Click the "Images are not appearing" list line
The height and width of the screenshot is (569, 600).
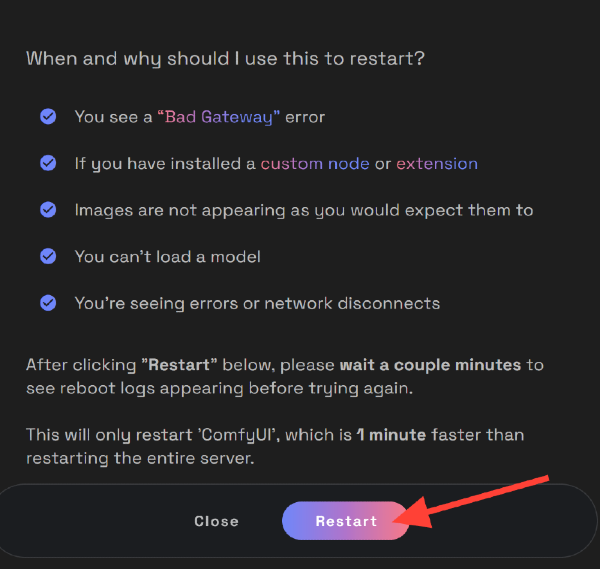pyautogui.click(x=304, y=210)
